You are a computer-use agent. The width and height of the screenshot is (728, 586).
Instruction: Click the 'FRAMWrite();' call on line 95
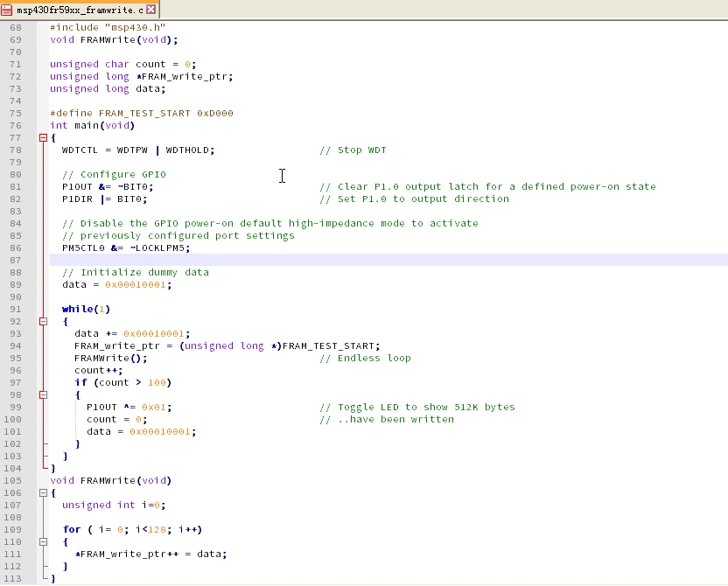tap(111, 359)
